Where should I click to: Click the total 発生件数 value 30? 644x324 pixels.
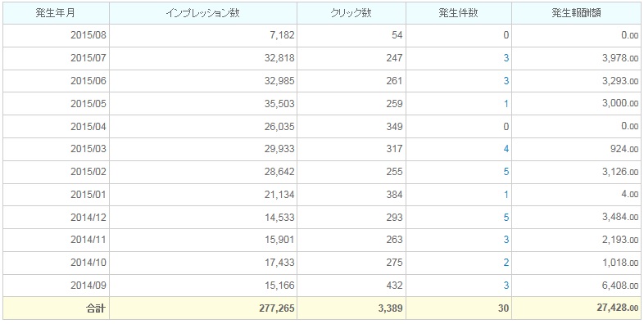[x=504, y=308]
